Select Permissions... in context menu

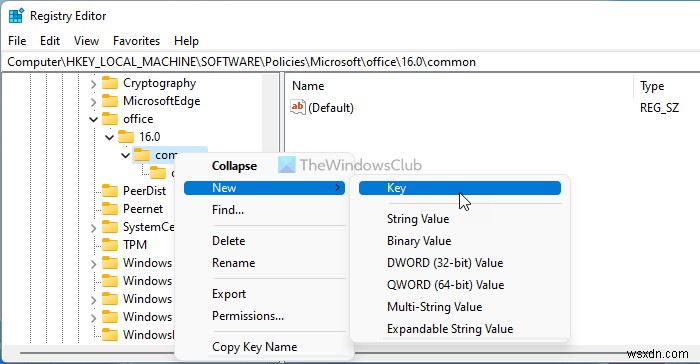pos(248,316)
